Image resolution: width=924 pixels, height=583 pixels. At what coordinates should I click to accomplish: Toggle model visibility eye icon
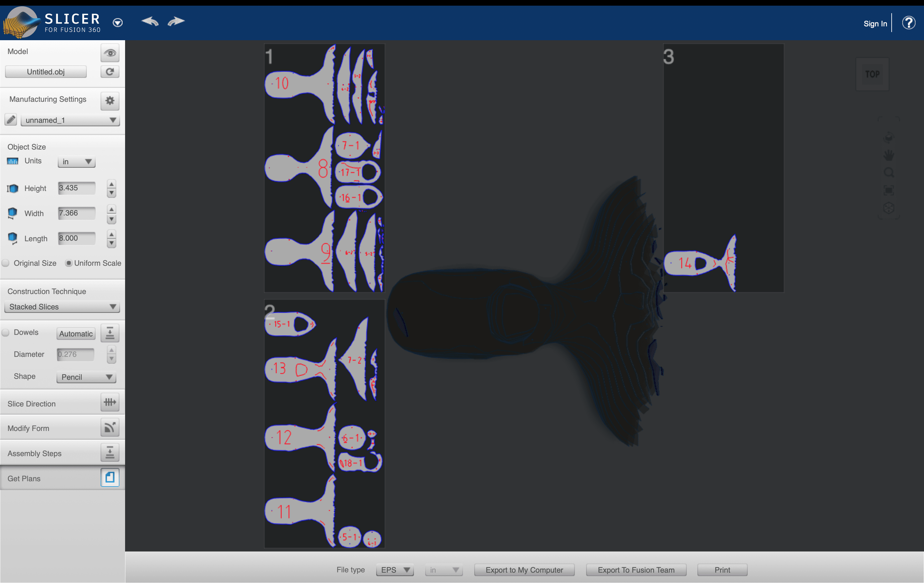110,53
